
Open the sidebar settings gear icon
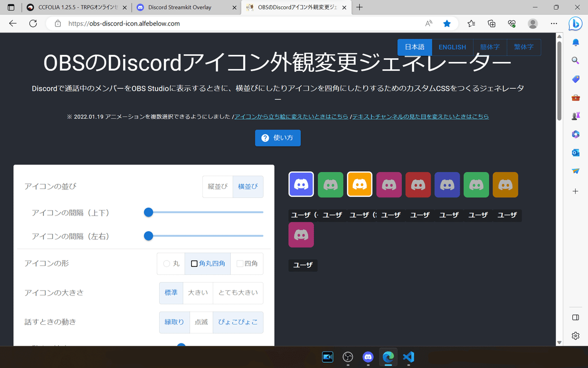point(576,336)
